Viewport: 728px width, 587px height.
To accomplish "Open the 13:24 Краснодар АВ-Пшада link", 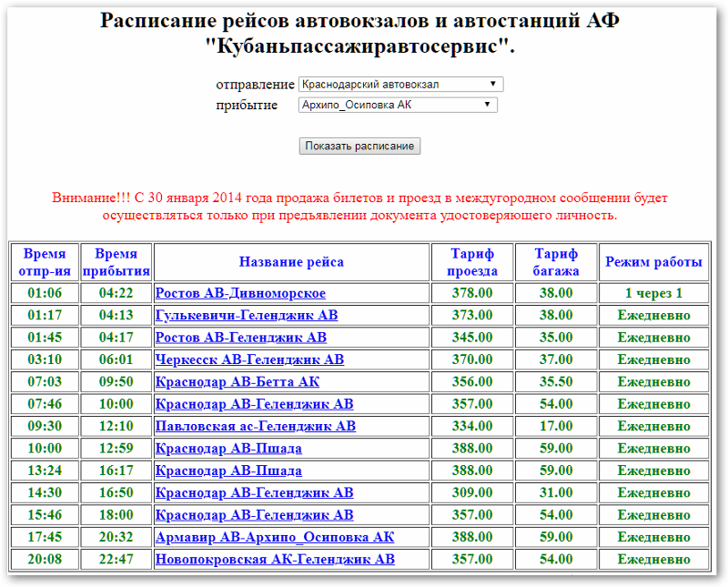I will pyautogui.click(x=228, y=471).
